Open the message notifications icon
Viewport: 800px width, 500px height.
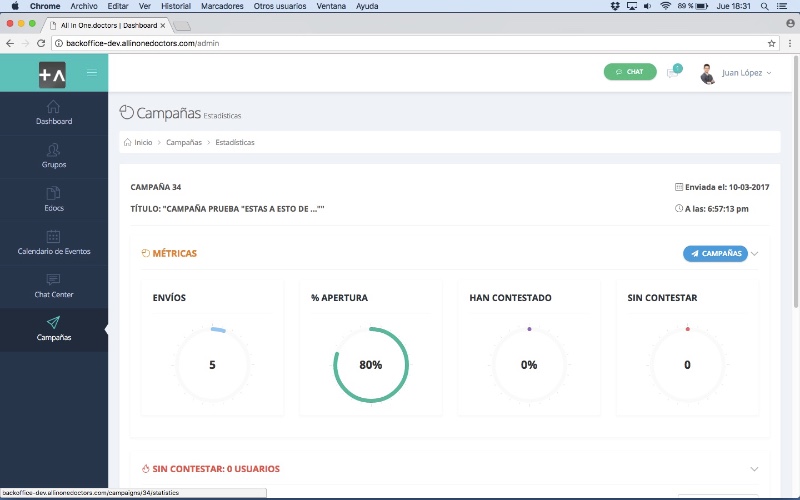[674, 72]
